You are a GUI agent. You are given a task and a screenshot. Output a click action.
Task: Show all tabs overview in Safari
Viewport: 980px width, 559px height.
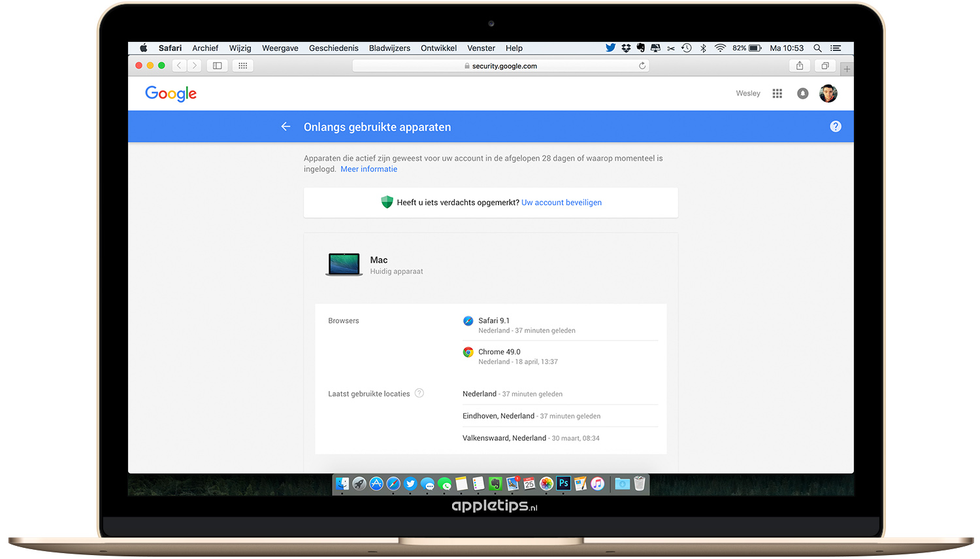coord(825,65)
